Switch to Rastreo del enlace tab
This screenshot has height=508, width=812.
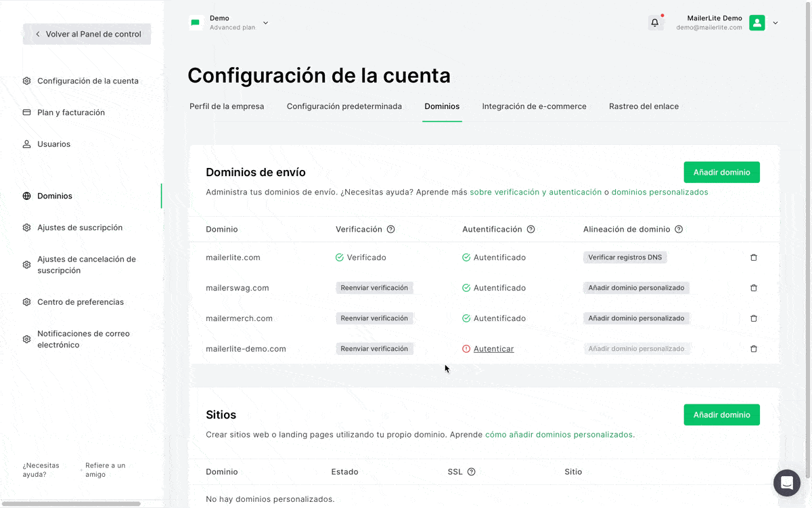(x=644, y=106)
